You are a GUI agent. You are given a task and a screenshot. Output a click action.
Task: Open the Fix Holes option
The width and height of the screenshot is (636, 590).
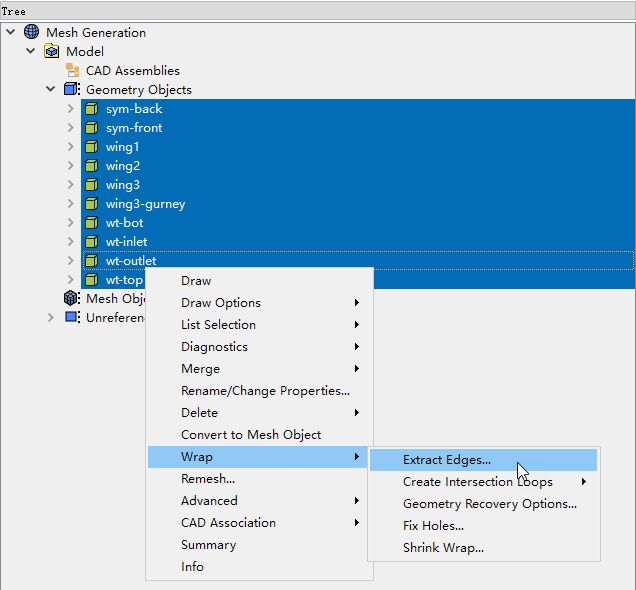433,526
